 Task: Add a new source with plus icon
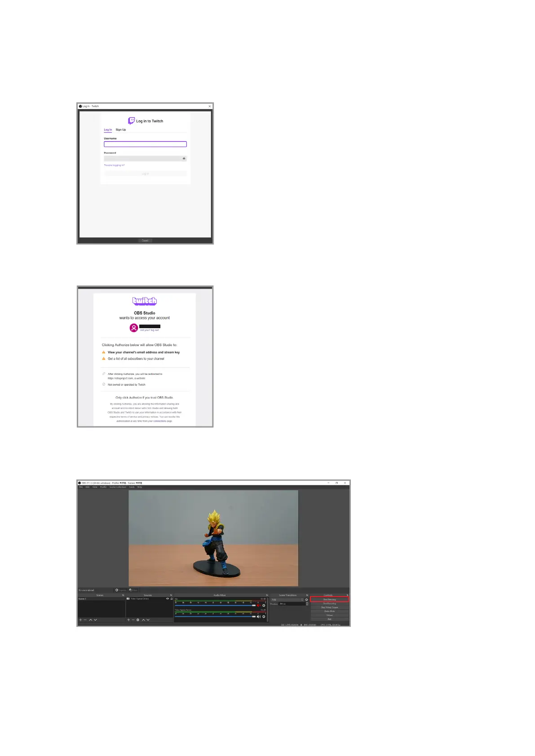(x=128, y=620)
